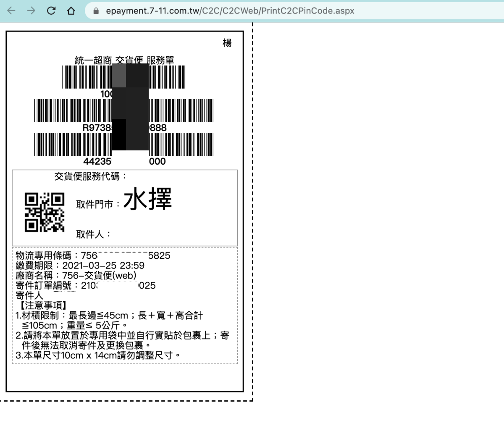Click the 物流專用條碼 line
This screenshot has height=434, width=504.
93,255
